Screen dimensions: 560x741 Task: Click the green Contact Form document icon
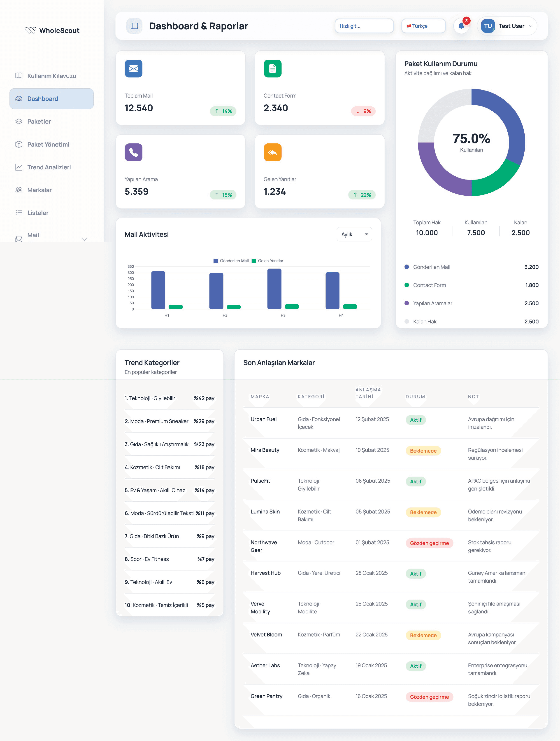click(272, 68)
